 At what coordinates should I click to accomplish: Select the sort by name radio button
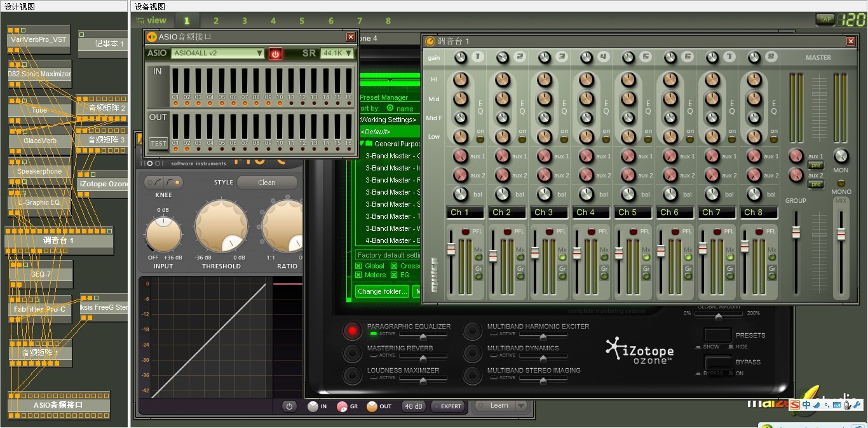(x=390, y=108)
